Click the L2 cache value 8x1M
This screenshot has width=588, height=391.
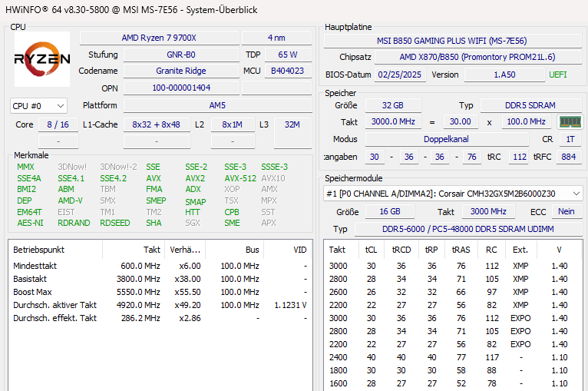pyautogui.click(x=233, y=124)
